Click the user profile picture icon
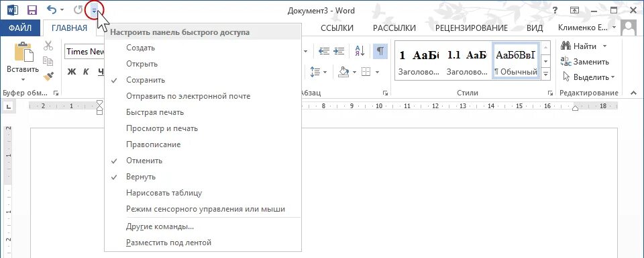The width and height of the screenshot is (644, 258). pos(629,28)
